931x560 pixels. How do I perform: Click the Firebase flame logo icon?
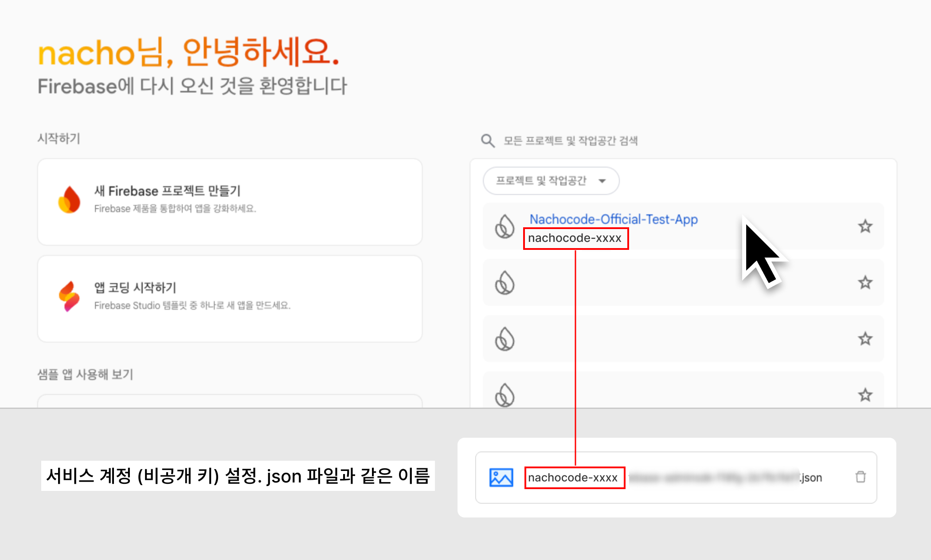point(69,199)
